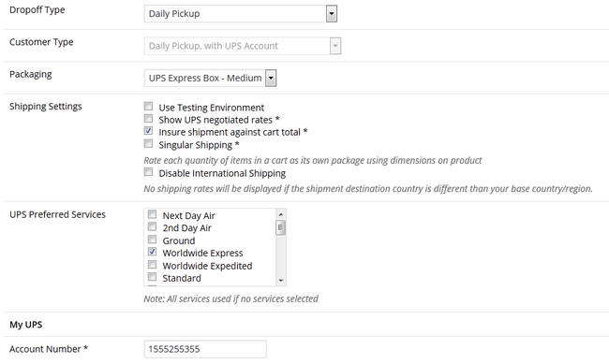Select 2nd Day Air service
Image resolution: width=609 pixels, height=364 pixels.
click(x=152, y=226)
